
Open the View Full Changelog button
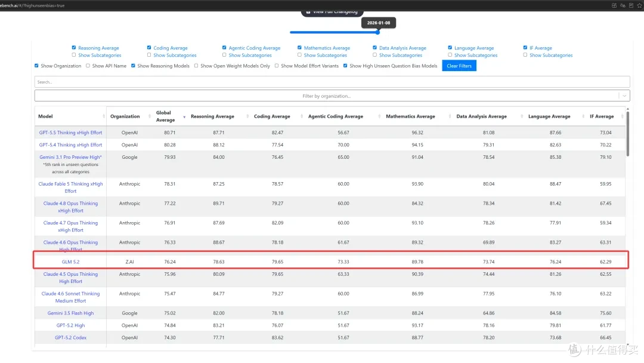click(332, 13)
